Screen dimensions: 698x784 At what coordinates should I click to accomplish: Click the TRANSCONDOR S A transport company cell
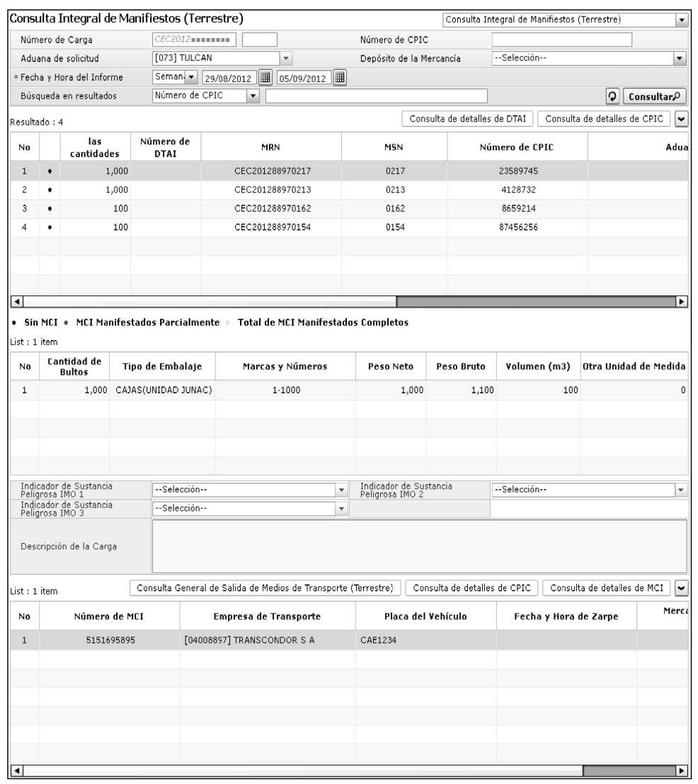268,640
